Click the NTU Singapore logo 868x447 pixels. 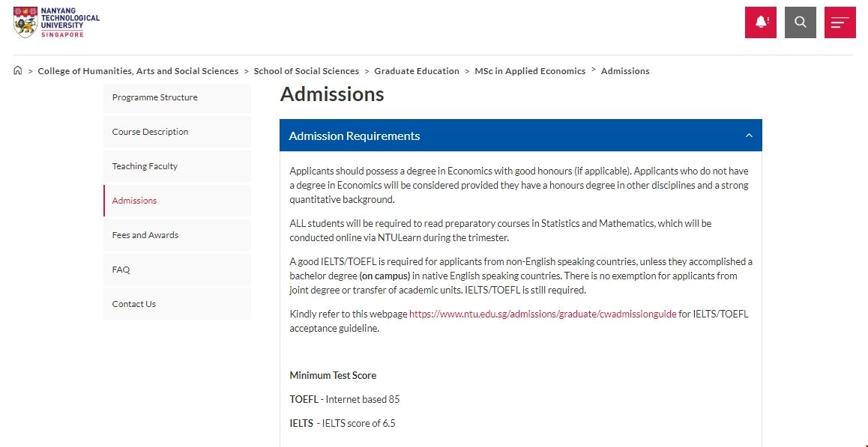coord(56,22)
